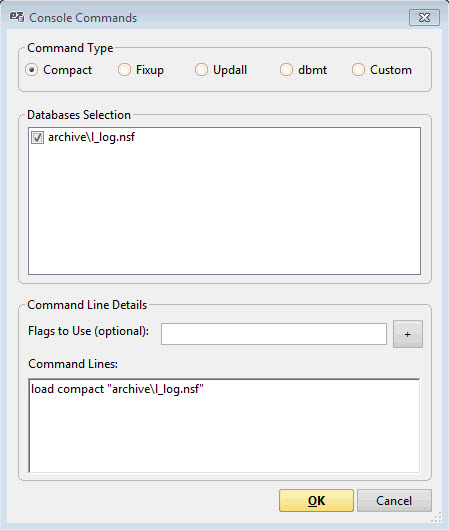The image size is (449, 530).
Task: Choose the Fixup command type
Action: click(124, 70)
